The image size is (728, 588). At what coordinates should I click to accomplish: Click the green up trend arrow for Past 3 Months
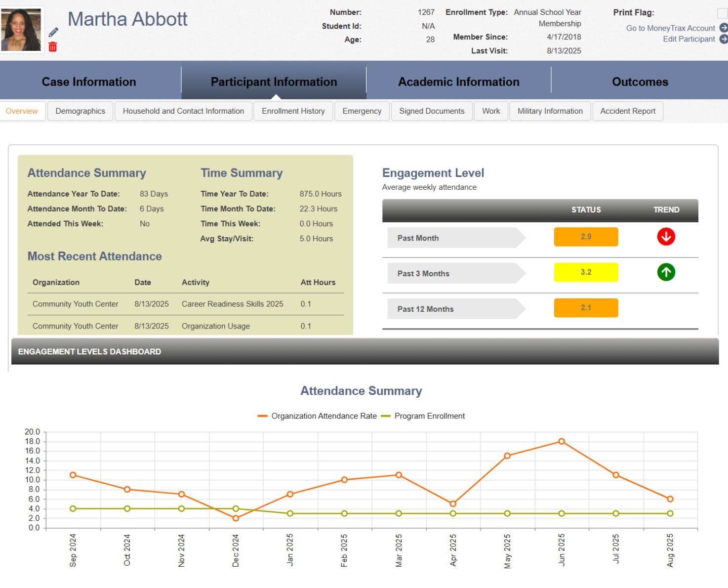click(x=666, y=272)
